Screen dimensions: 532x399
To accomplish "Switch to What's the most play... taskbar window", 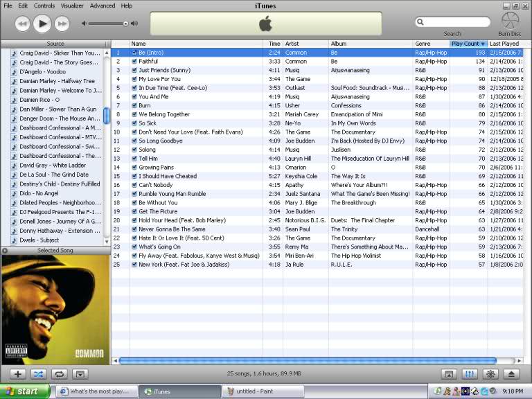I will pyautogui.click(x=97, y=391).
